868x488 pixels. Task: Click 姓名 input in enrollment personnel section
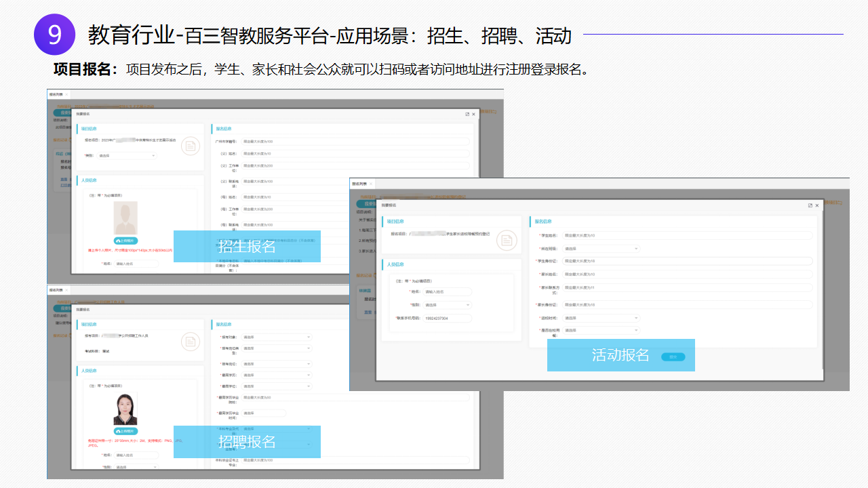[x=136, y=264]
